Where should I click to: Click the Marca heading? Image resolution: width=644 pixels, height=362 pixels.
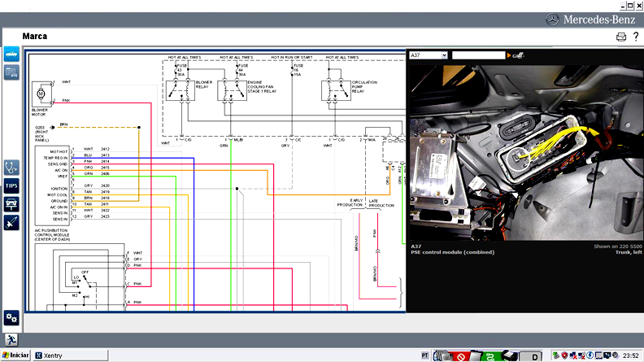tap(35, 36)
